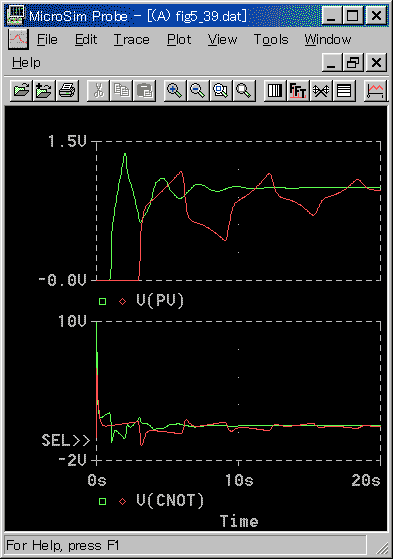Toggle the Log Y Axis icon
Screen dimensions: 393x559
[344, 91]
